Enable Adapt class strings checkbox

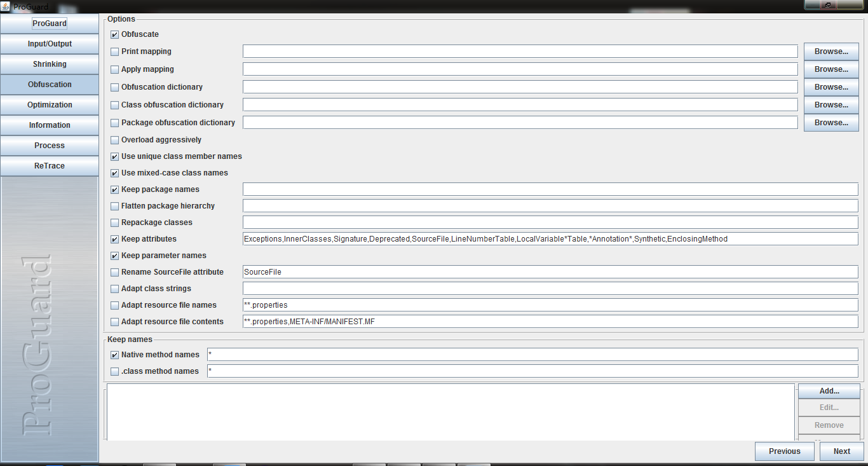click(115, 289)
